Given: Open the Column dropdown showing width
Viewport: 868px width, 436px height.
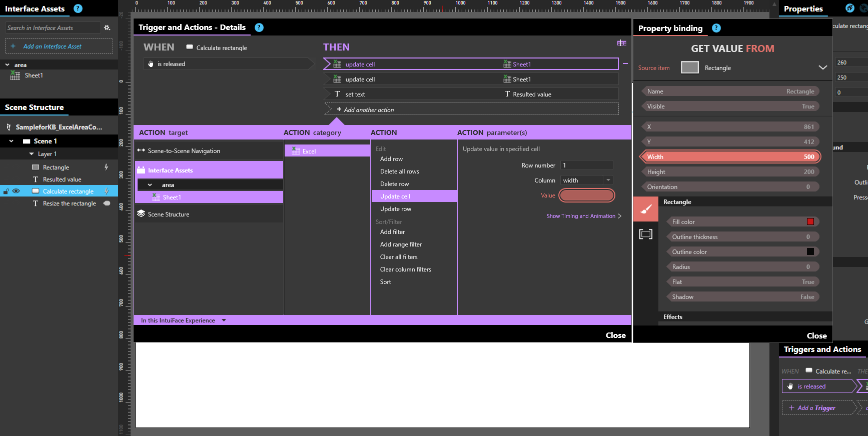Looking at the screenshot, I should pos(608,180).
